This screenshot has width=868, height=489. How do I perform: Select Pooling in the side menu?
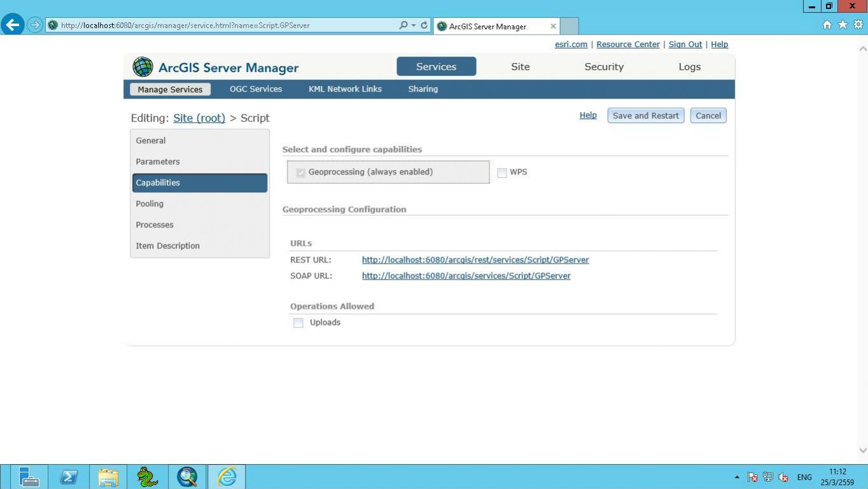pyautogui.click(x=200, y=204)
